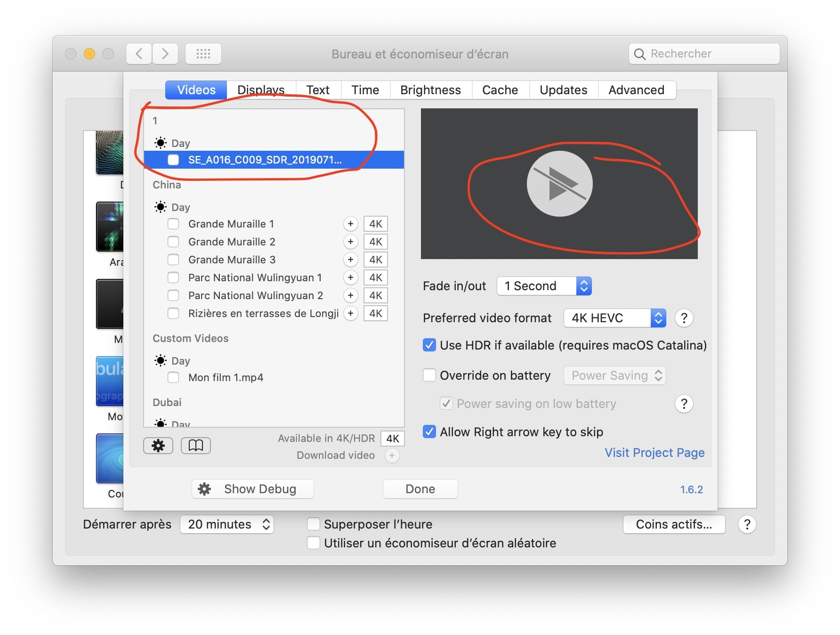This screenshot has height=635, width=840.
Task: Click the forward navigation arrow in toolbar
Action: point(165,54)
